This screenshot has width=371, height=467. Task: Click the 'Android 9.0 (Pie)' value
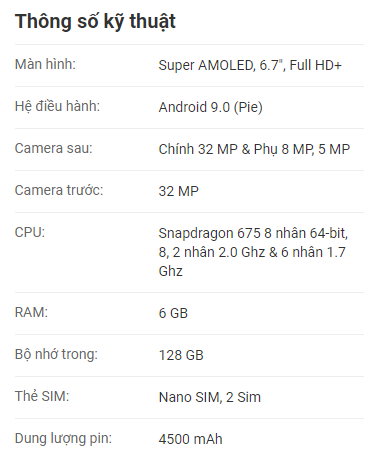tap(211, 107)
